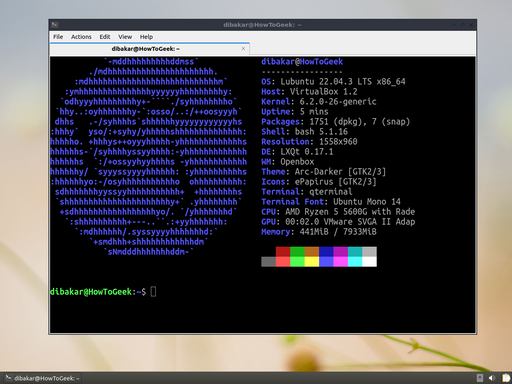The width and height of the screenshot is (512, 384).
Task: Open the Actions menu
Action: pyautogui.click(x=81, y=37)
